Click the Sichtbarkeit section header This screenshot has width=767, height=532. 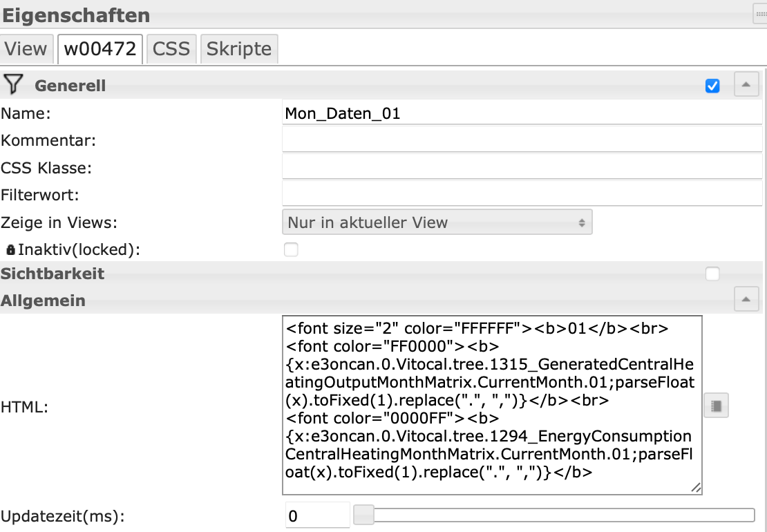point(53,274)
